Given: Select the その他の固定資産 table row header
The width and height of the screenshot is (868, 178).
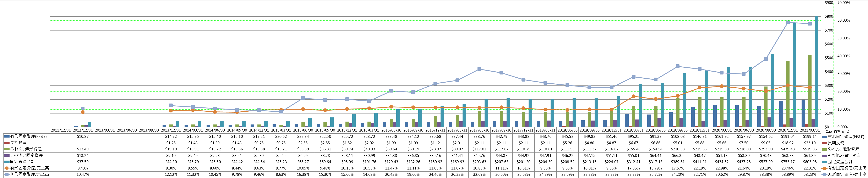Looking at the screenshot, I should (26, 155).
